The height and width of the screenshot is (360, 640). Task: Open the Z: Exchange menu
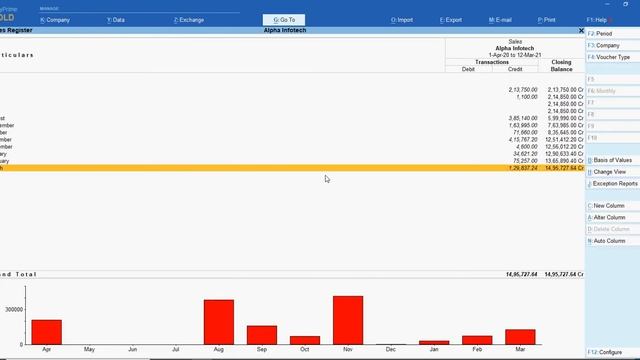189,20
